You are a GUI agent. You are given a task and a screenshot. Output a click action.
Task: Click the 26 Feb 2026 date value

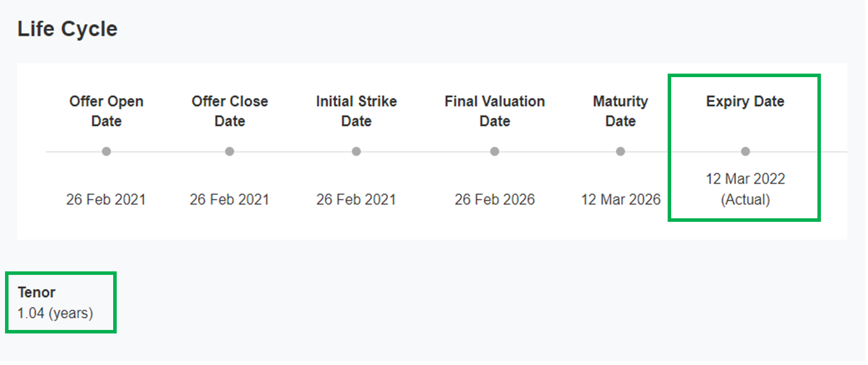coord(494,199)
